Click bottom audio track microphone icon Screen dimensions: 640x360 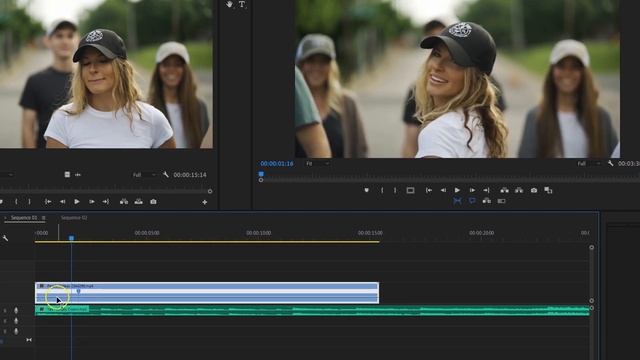click(x=16, y=331)
